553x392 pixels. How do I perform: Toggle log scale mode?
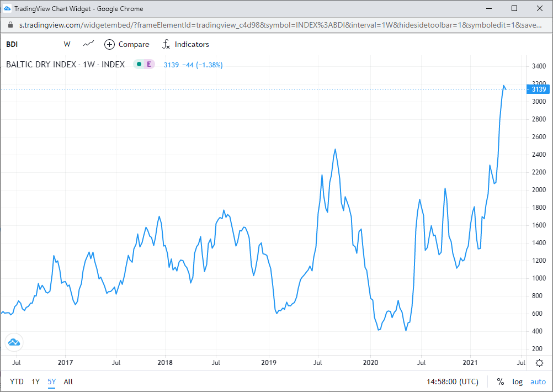coord(517,382)
